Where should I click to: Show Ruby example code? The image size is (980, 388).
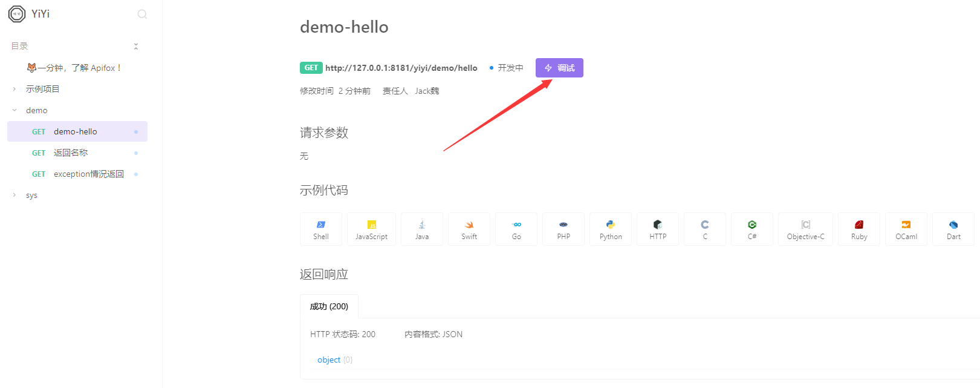(859, 229)
